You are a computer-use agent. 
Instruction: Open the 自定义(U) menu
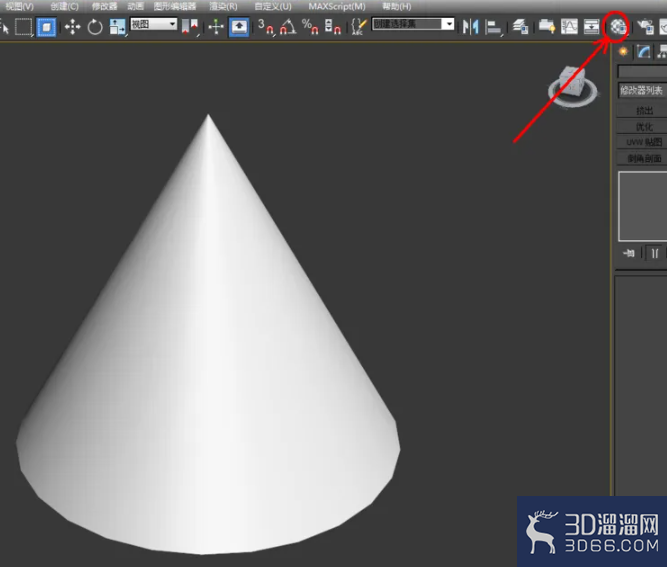tap(273, 6)
